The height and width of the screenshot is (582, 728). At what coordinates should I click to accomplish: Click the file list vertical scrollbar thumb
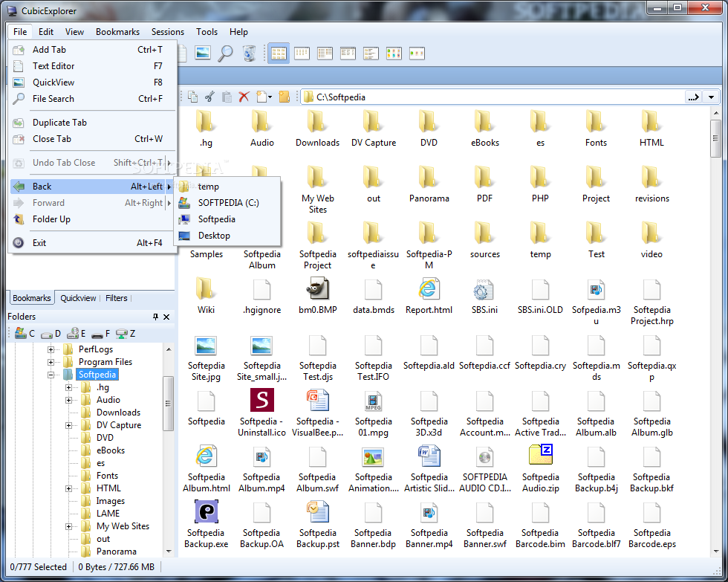click(x=715, y=138)
